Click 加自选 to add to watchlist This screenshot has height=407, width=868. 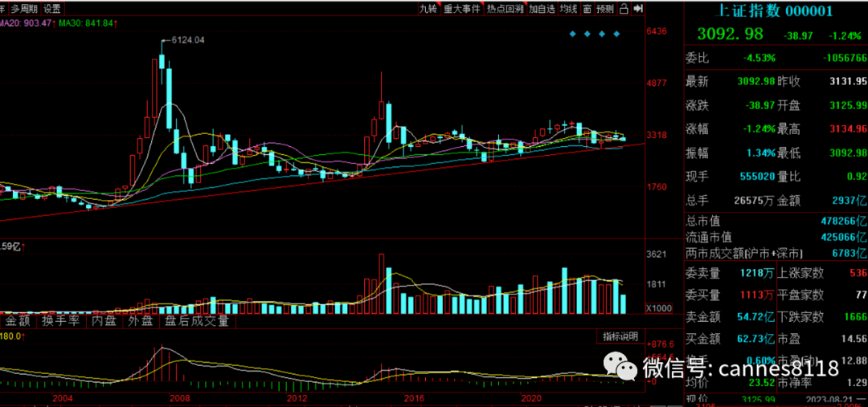pyautogui.click(x=542, y=8)
